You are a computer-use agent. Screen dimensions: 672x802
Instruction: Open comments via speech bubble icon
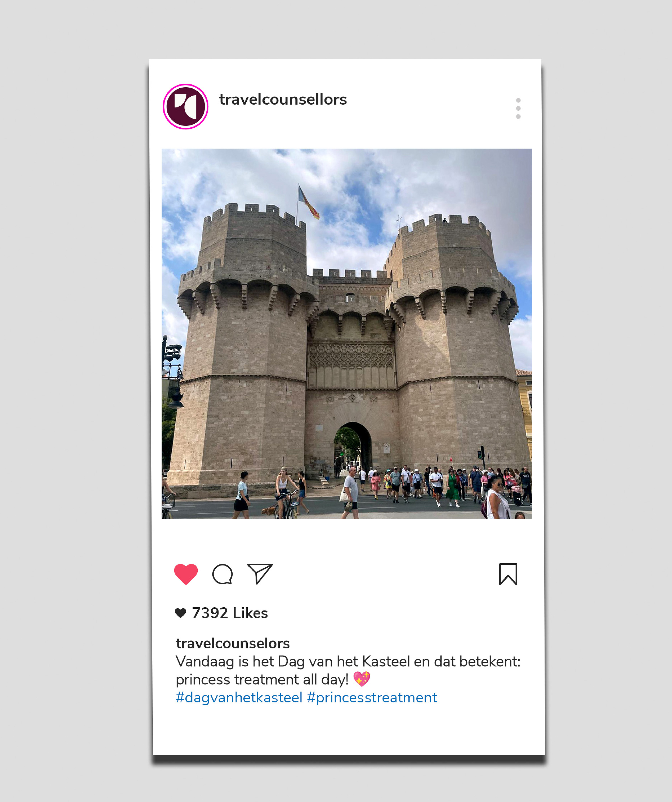click(223, 574)
